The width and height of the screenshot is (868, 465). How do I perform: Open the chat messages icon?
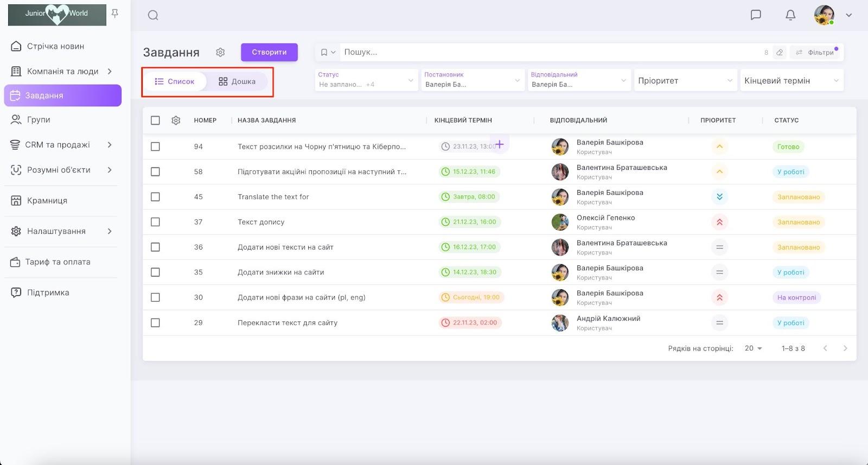point(756,15)
